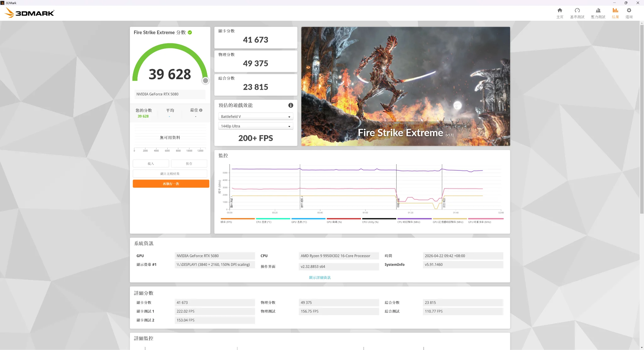Click the orange run again (再執行一次) button
This screenshot has height=350, width=644.
[x=171, y=184]
